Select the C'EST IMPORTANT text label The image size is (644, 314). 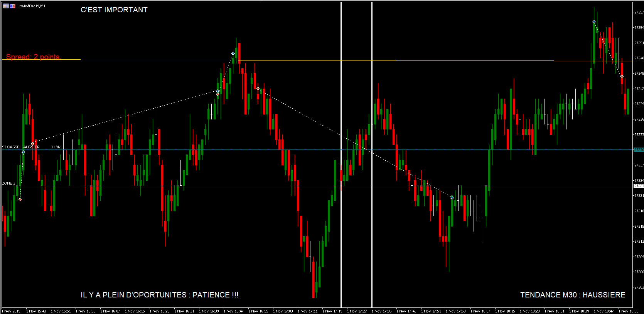[x=114, y=10]
